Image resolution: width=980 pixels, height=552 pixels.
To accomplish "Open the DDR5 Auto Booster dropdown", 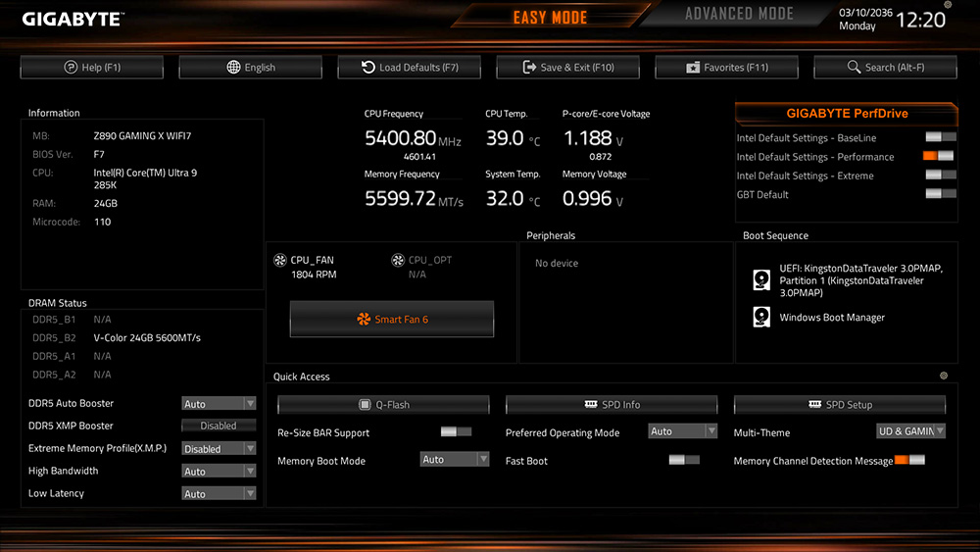I will tap(219, 404).
